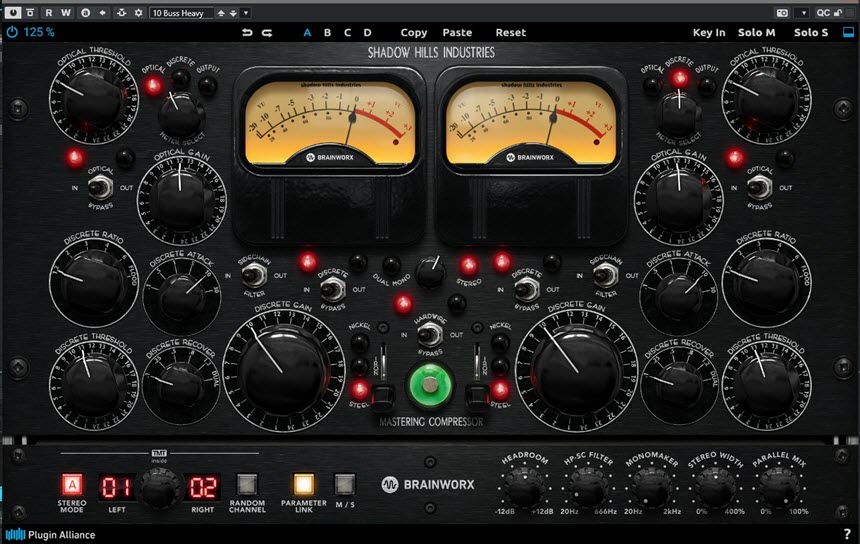Click the left large Discrete Gain knob
860x544 pixels.
tap(284, 369)
